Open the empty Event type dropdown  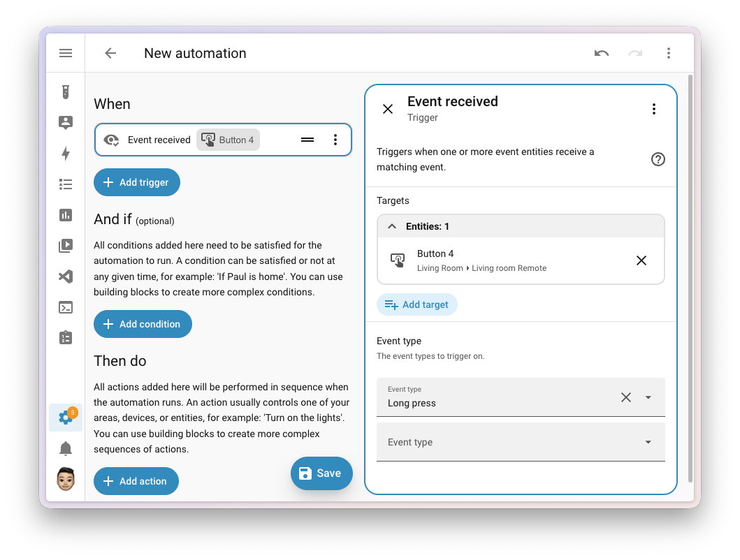click(521, 442)
